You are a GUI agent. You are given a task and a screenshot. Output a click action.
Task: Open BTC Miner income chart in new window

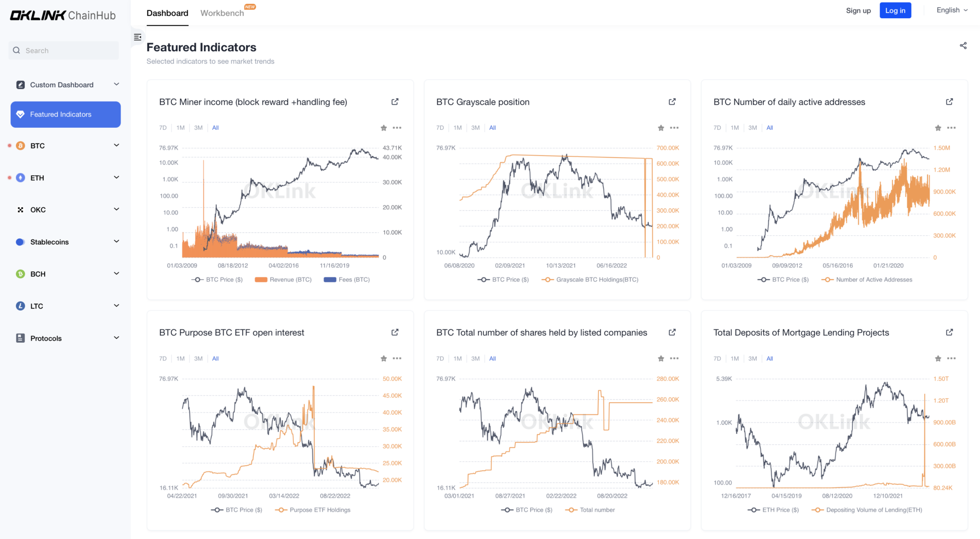pos(395,101)
